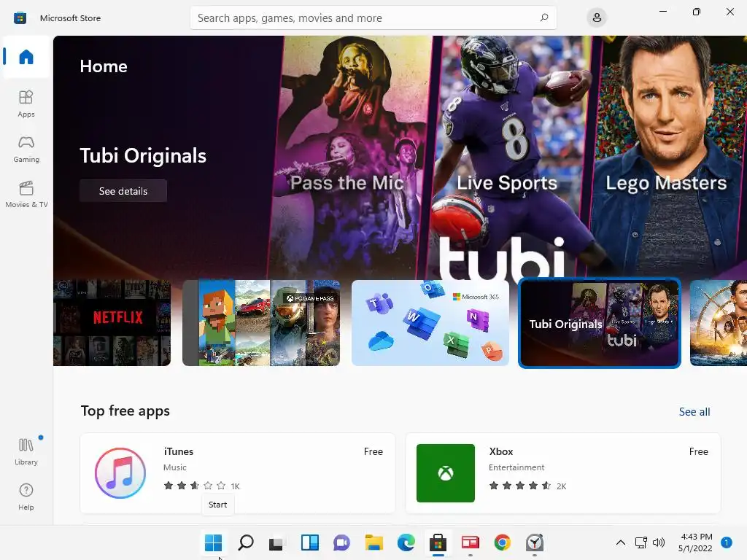Open the Xbox app icon
The image size is (747, 560).
tap(446, 472)
